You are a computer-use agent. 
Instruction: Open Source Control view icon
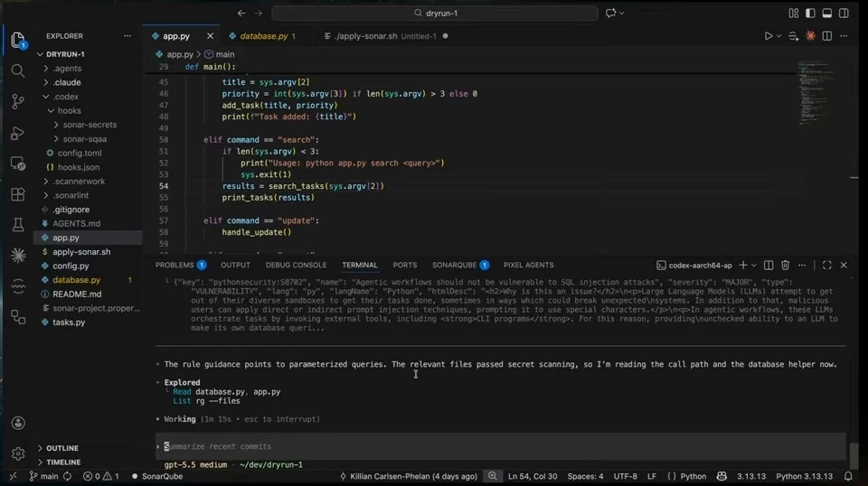(18, 101)
